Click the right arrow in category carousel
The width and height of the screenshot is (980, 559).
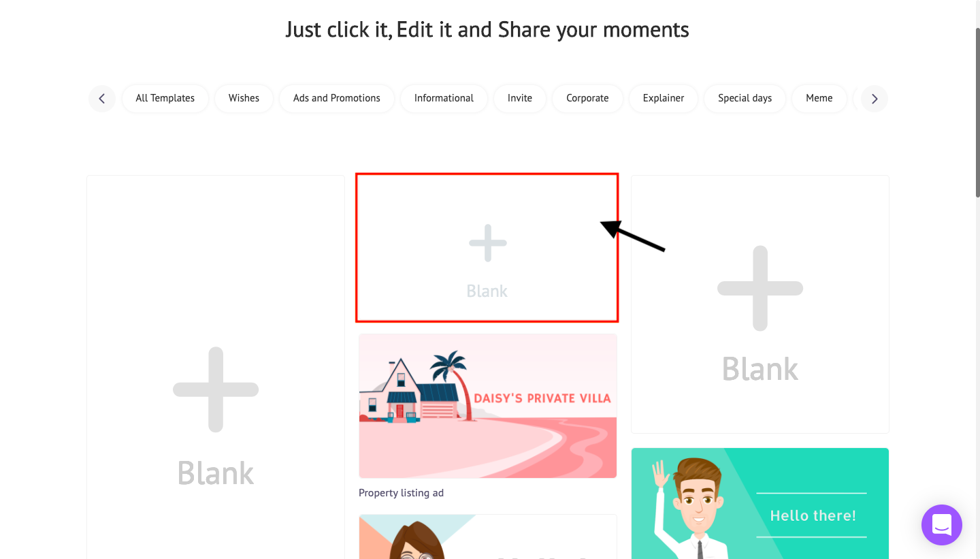(875, 99)
